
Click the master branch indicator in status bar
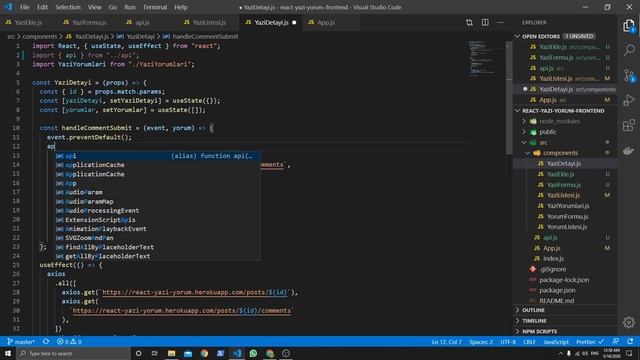pos(21,342)
